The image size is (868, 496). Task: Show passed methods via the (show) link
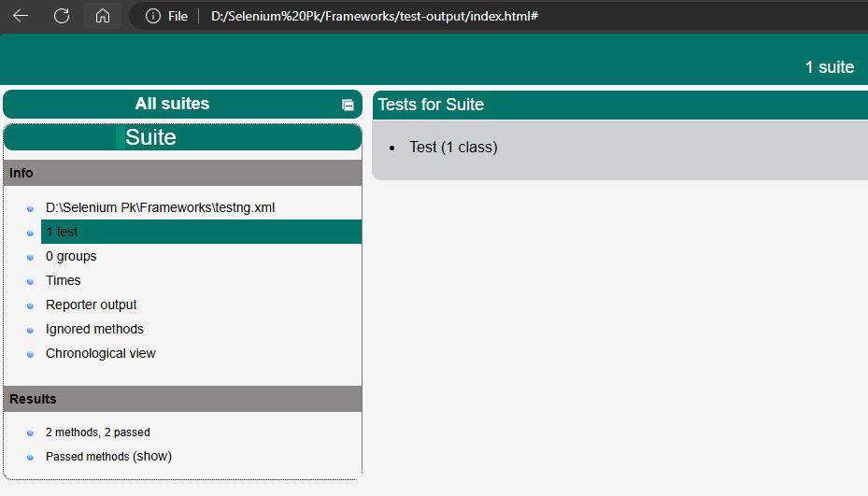click(152, 456)
